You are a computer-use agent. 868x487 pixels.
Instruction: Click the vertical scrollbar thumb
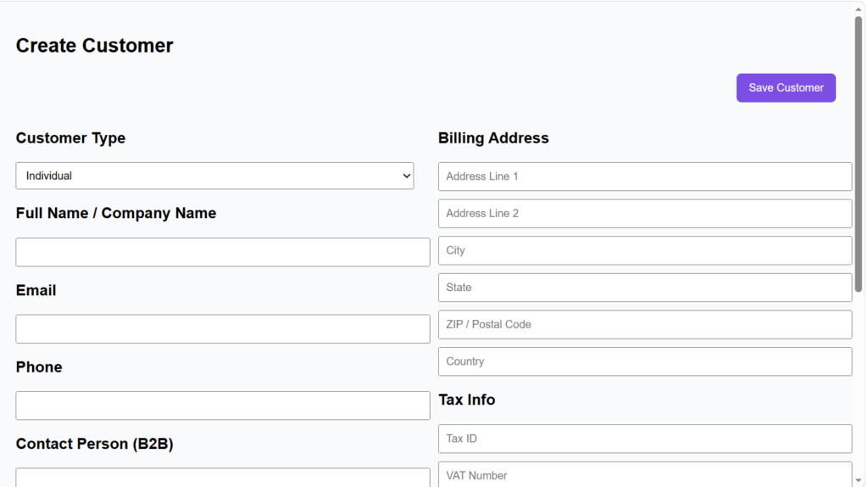click(859, 153)
